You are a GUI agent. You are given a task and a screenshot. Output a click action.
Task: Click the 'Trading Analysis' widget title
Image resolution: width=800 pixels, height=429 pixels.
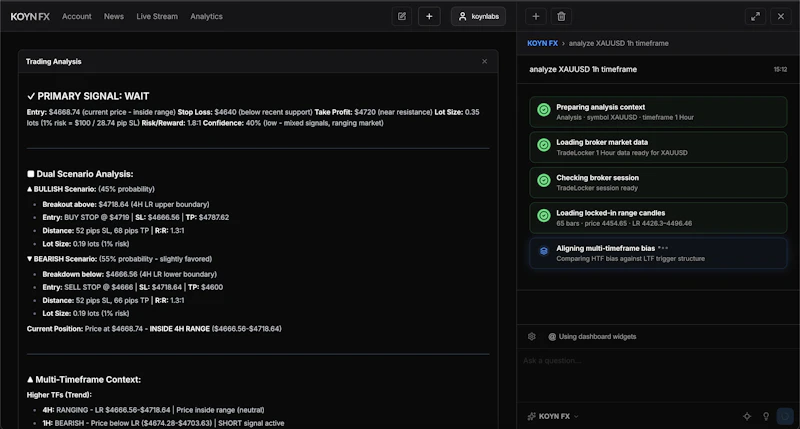(54, 61)
